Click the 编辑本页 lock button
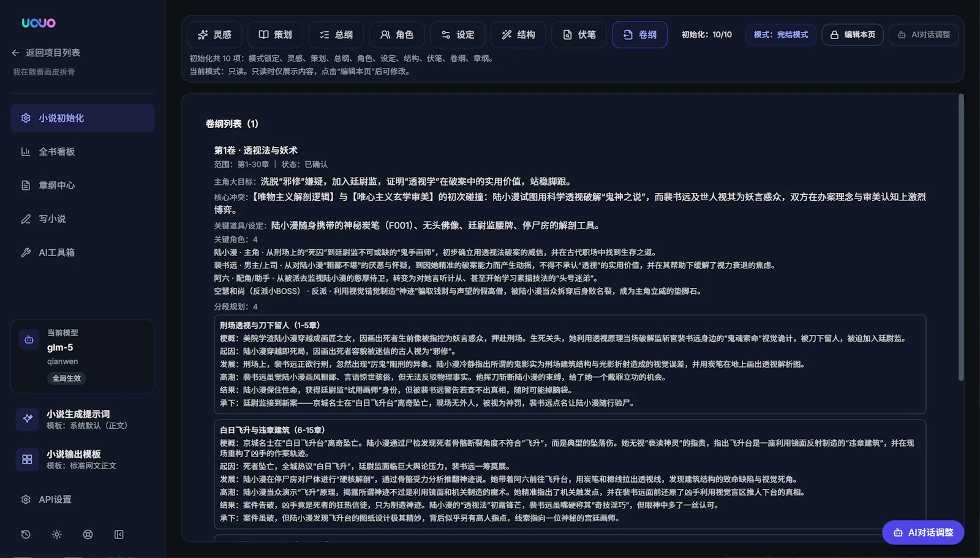Screen dimensions: 980x558 tap(852, 35)
